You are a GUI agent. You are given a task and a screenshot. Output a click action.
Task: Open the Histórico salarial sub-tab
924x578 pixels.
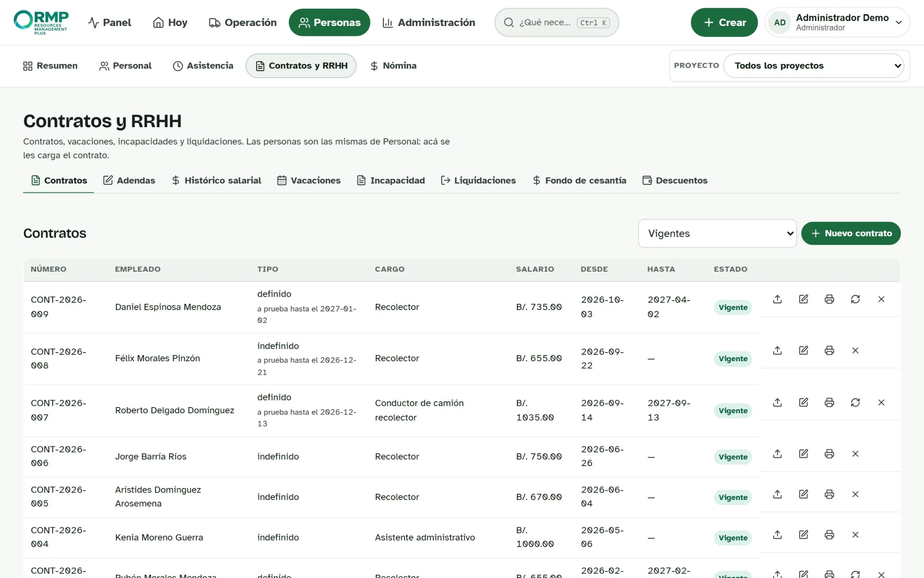(x=217, y=180)
